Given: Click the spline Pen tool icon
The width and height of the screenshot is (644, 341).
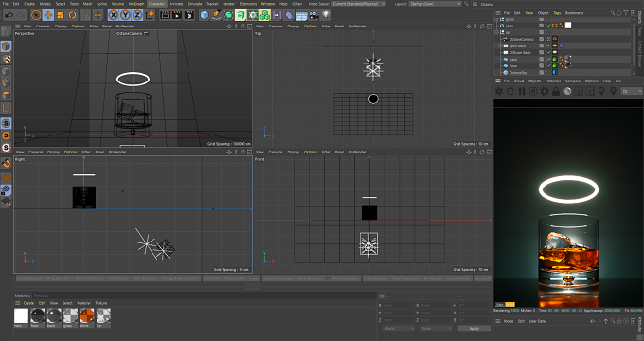Looking at the screenshot, I should (217, 15).
